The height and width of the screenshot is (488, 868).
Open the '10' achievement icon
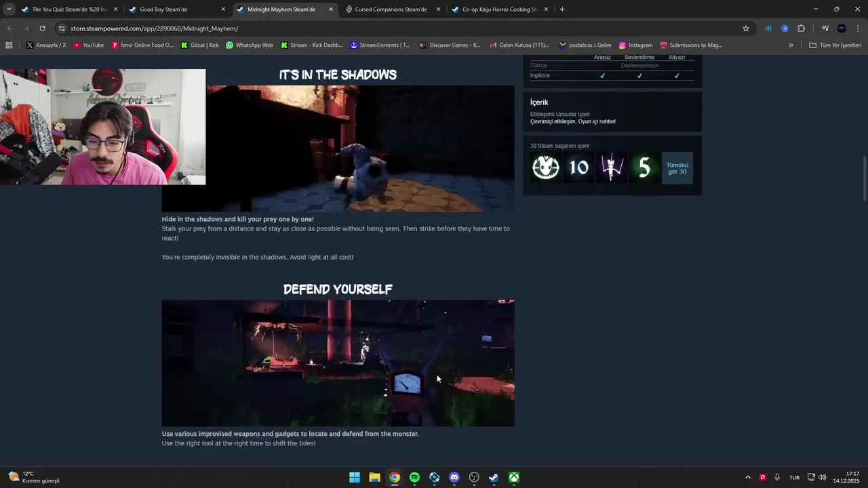(578, 167)
